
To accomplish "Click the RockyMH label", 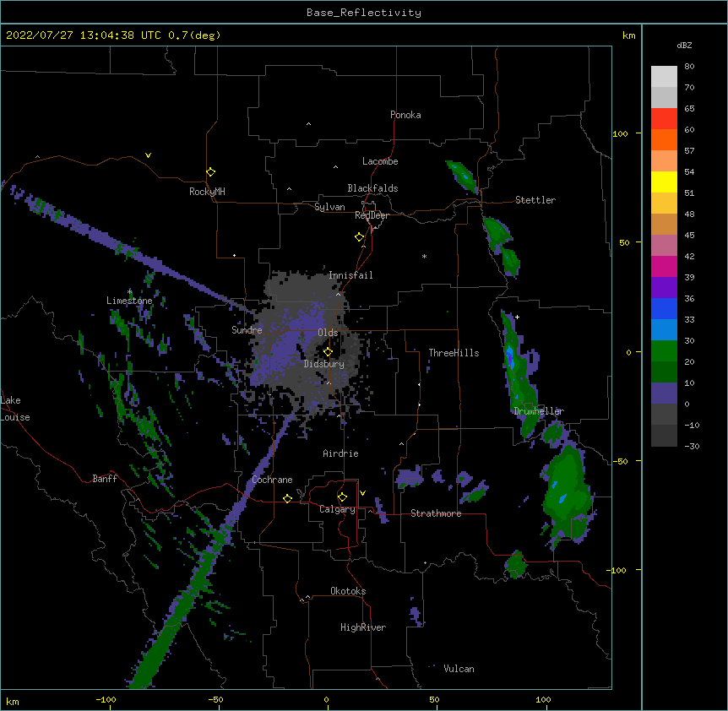I will tap(207, 192).
